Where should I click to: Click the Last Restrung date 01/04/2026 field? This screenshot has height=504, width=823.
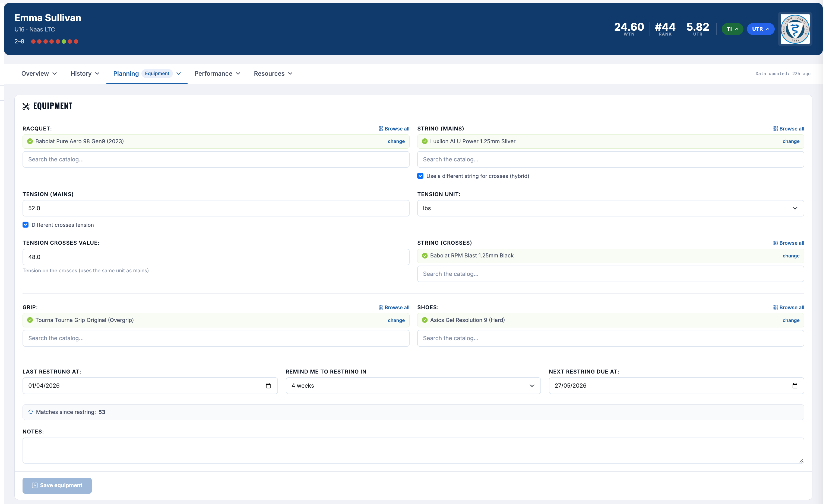(150, 386)
